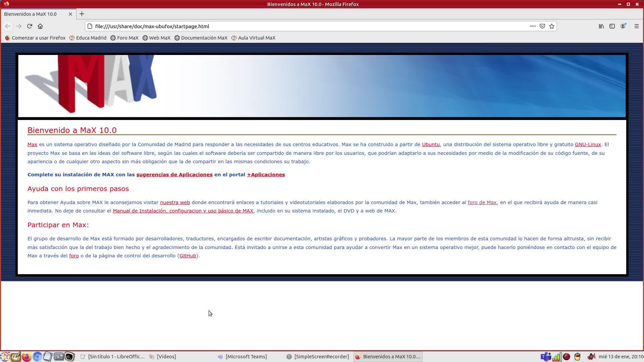
Task: Switch to Microsoft Teams taskbar window
Action: pos(243,357)
